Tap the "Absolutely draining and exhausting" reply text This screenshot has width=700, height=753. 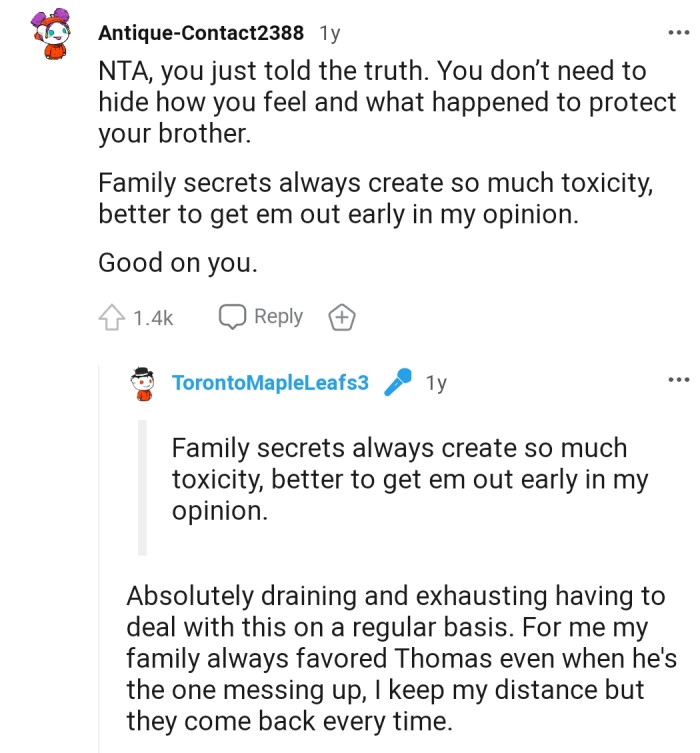395,658
